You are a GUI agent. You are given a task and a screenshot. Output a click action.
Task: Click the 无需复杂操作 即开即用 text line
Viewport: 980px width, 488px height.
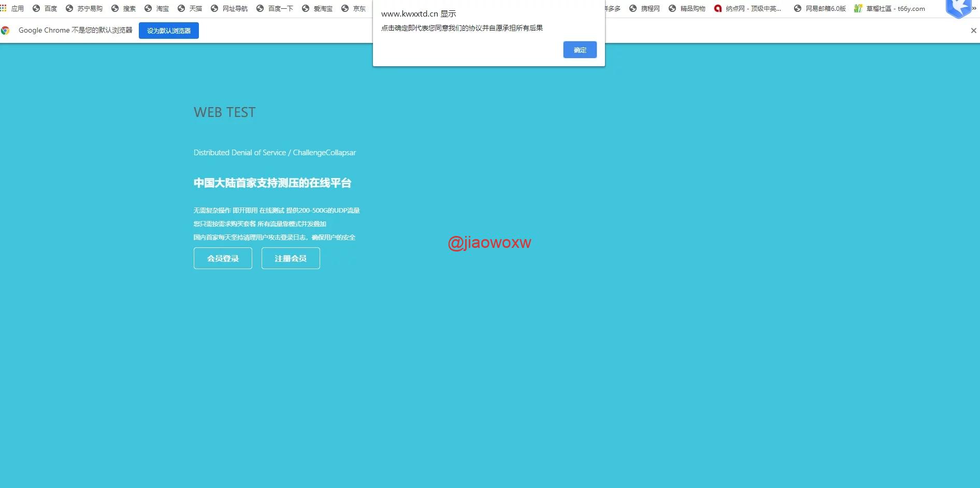click(x=277, y=210)
